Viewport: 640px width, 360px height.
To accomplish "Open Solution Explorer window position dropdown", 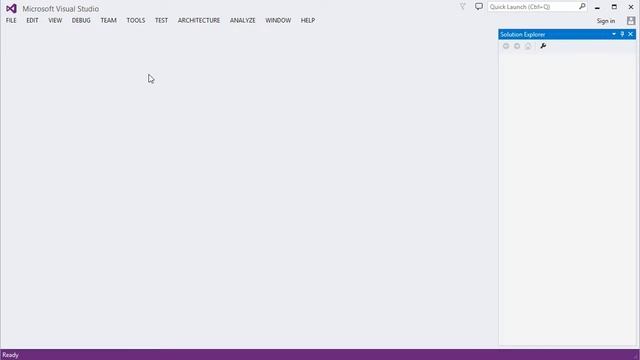I will pyautogui.click(x=614, y=34).
